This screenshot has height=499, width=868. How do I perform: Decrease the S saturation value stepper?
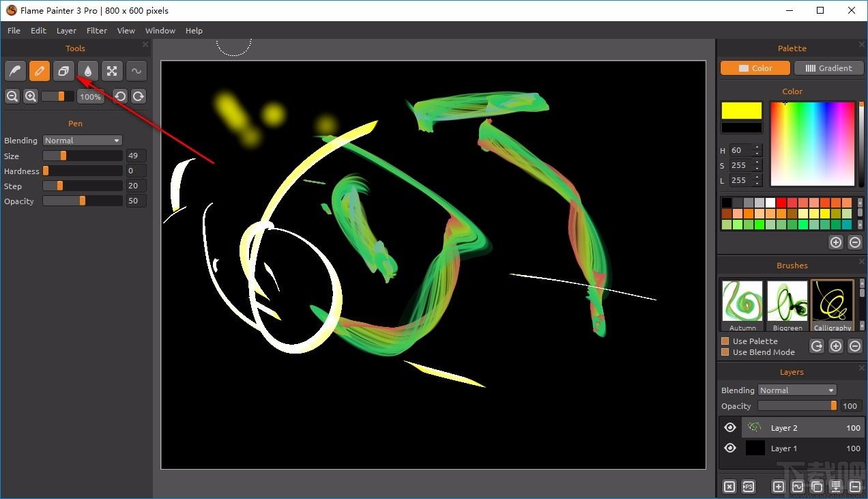coord(757,168)
